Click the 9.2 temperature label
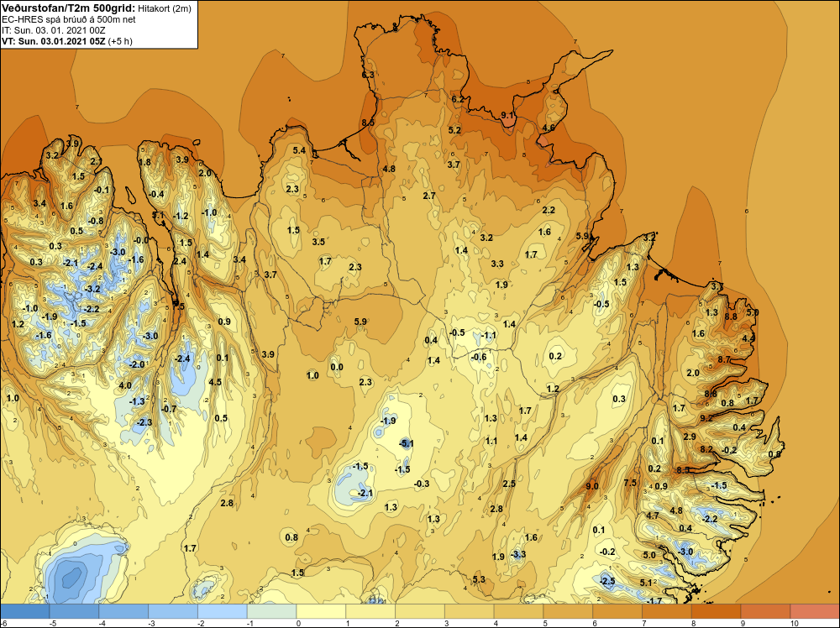This screenshot has height=628, width=840. pyautogui.click(x=706, y=418)
